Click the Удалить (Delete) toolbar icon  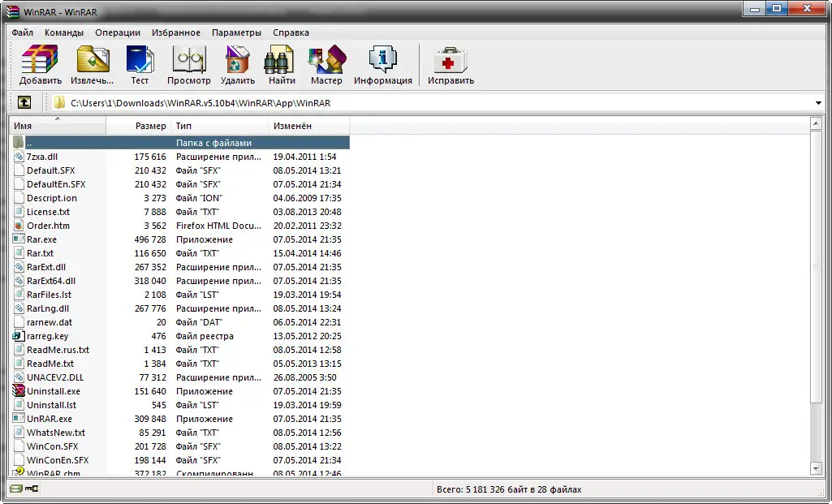point(236,61)
